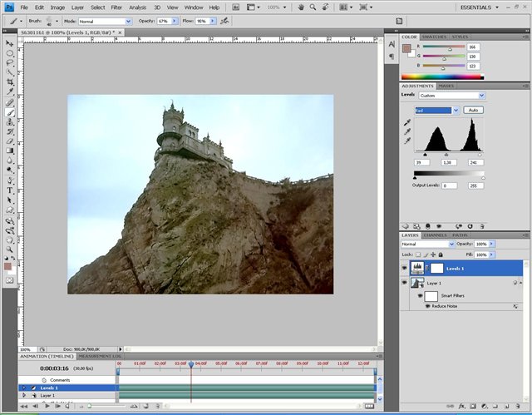This screenshot has width=532, height=415.
Task: Reset adjustment to defaults icon
Action: (x=470, y=226)
